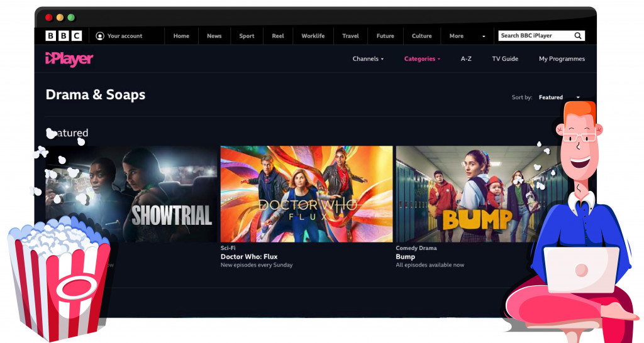Viewport: 644px width, 343px height.
Task: Click the Comedy Drama genre label
Action: point(416,248)
